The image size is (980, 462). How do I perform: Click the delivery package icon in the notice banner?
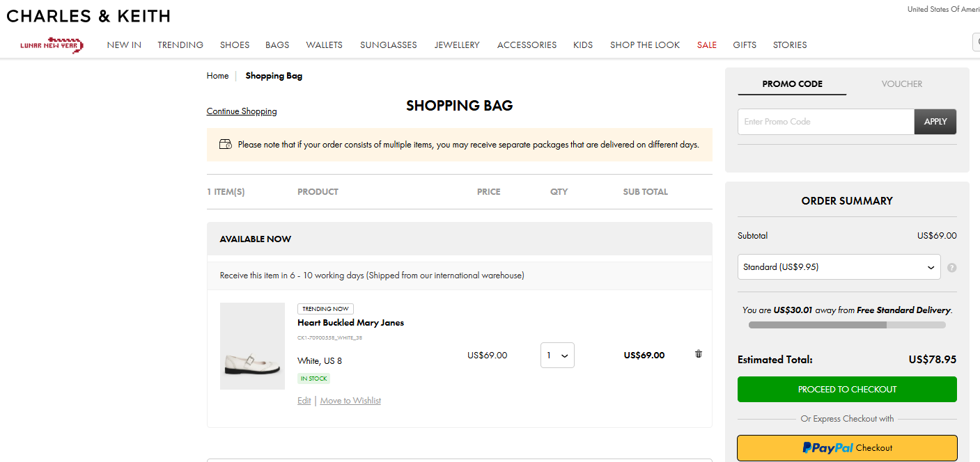225,144
